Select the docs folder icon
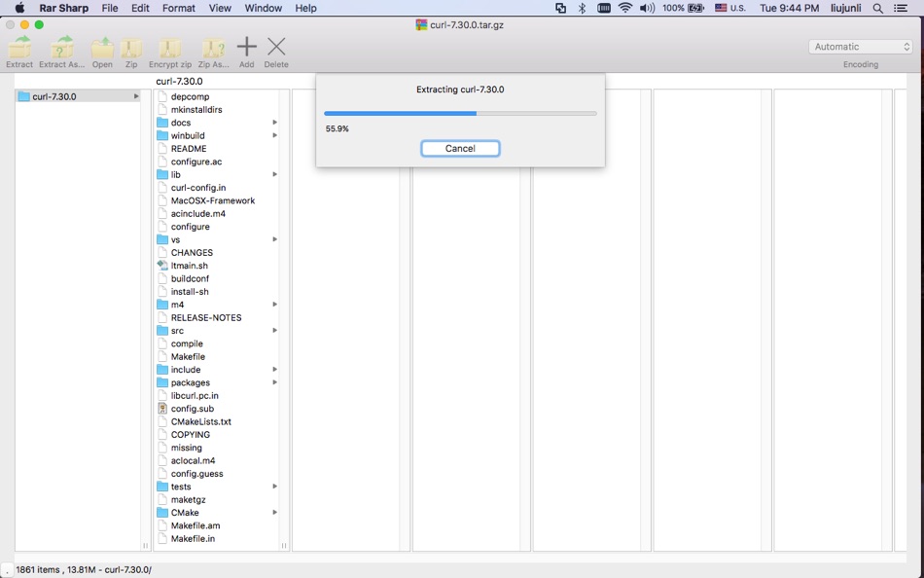 coord(162,123)
